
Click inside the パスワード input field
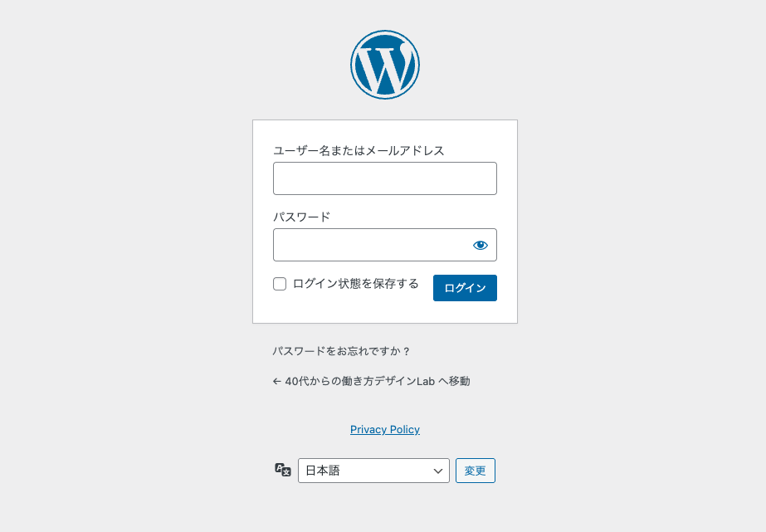coord(373,245)
